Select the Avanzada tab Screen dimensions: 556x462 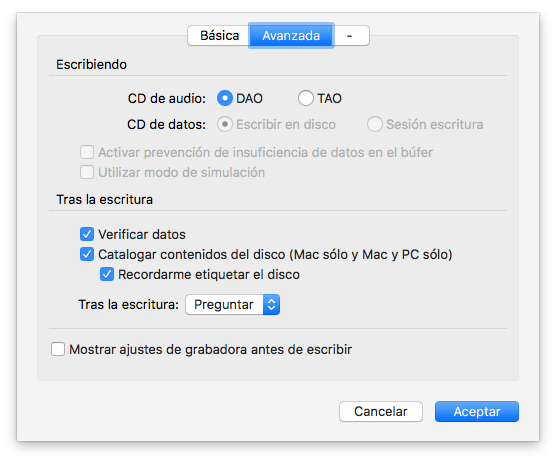291,35
